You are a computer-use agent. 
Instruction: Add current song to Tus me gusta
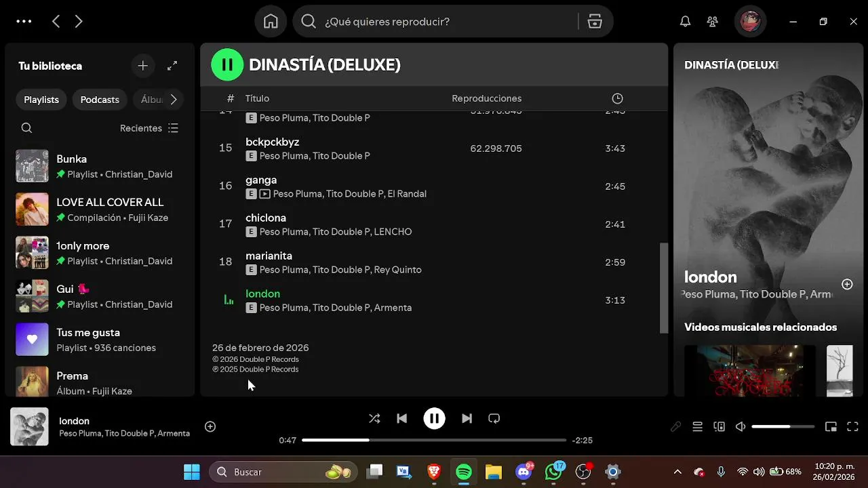(210, 426)
